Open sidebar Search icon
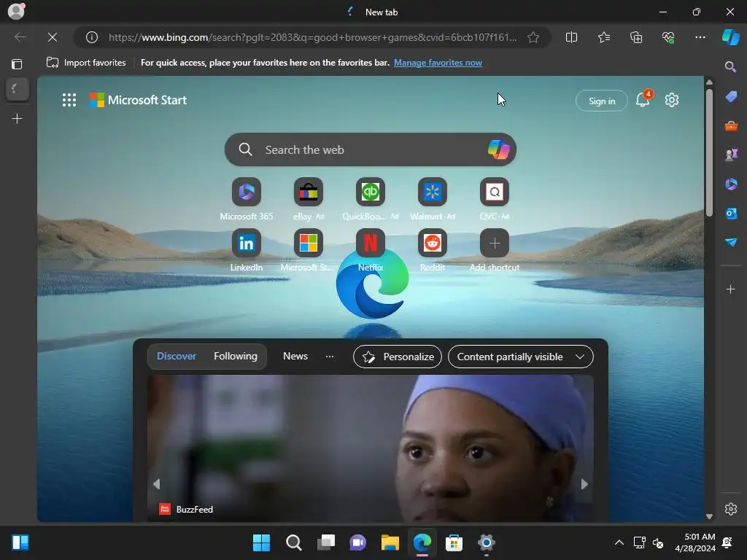This screenshot has width=747, height=560. [x=730, y=66]
